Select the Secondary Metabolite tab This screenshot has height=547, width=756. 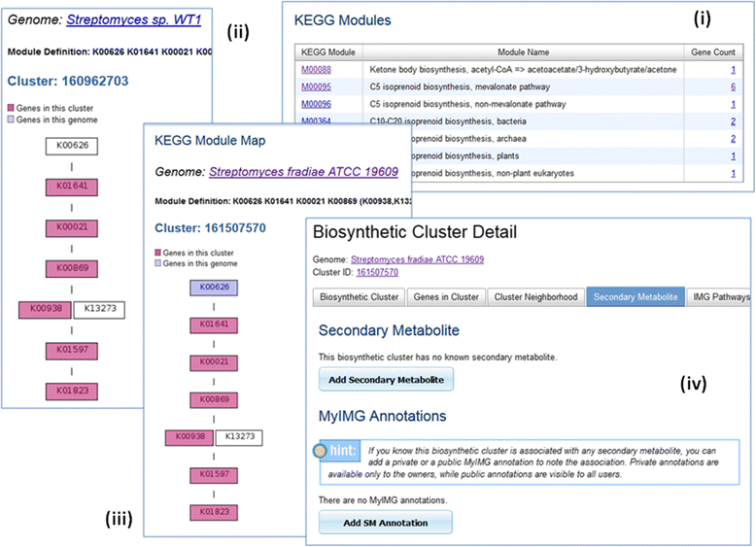tap(636, 297)
